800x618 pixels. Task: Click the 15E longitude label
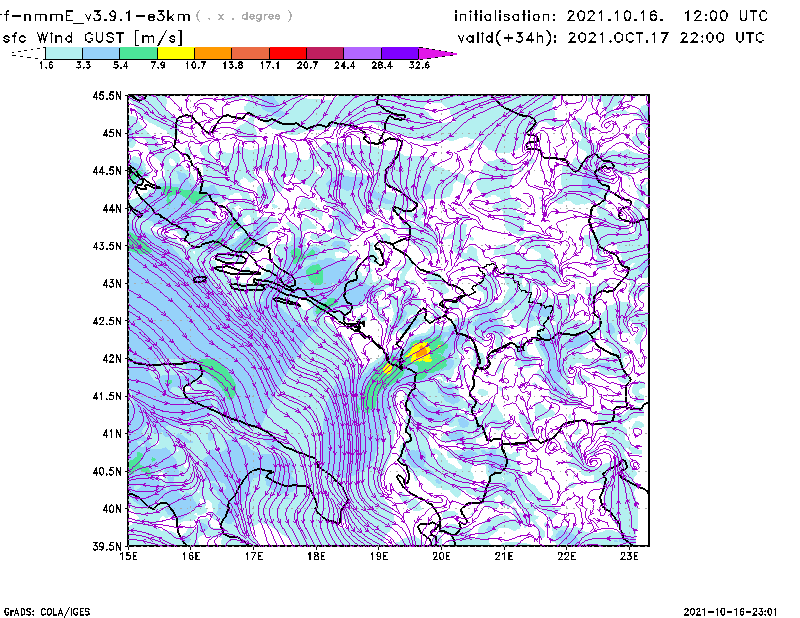point(128,556)
